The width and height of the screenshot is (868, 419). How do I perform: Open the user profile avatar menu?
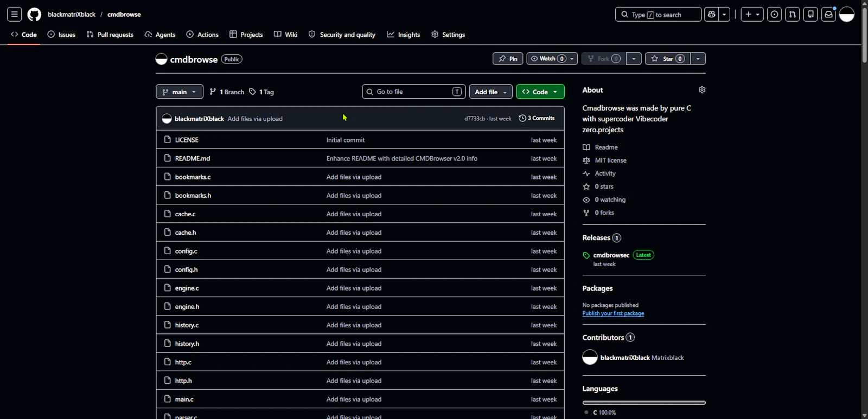[847, 15]
